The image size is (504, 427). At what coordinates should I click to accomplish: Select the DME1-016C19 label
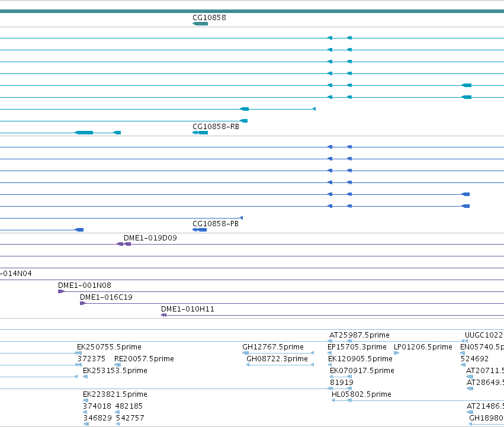[106, 297]
